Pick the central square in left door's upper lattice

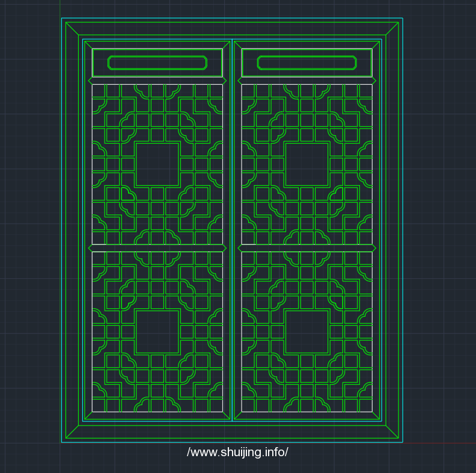tap(157, 164)
